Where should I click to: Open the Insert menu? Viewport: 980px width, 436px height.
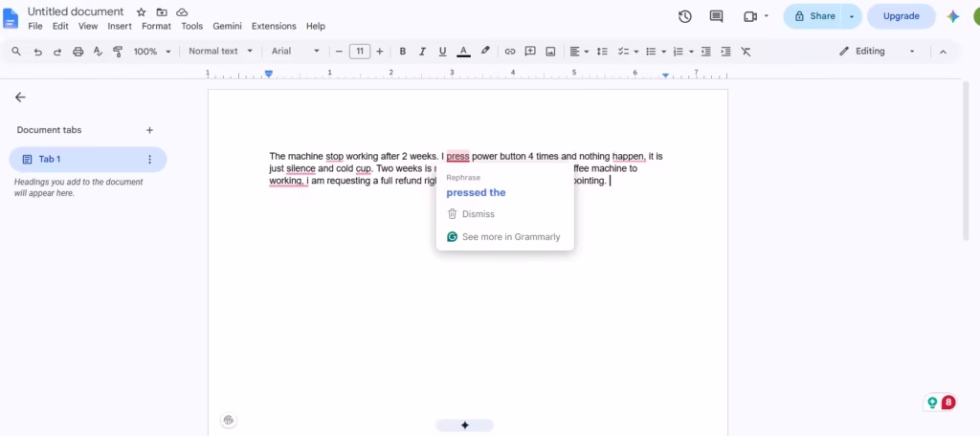(120, 26)
